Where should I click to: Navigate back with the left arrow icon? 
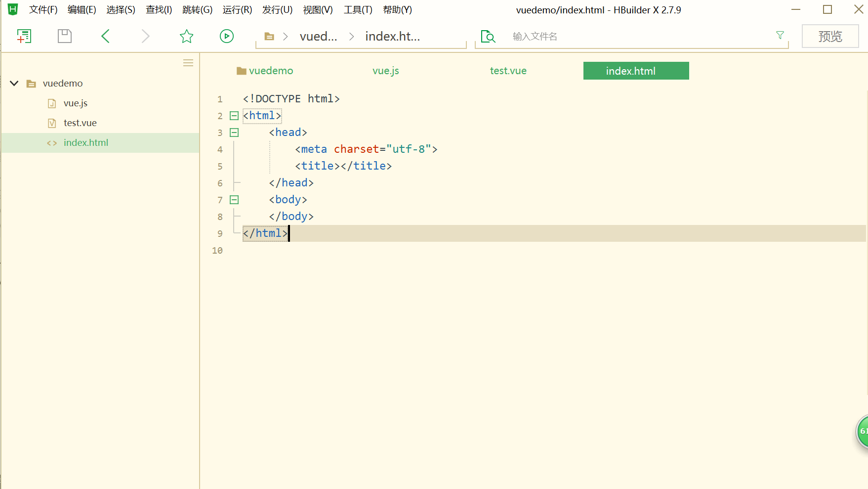pyautogui.click(x=105, y=36)
